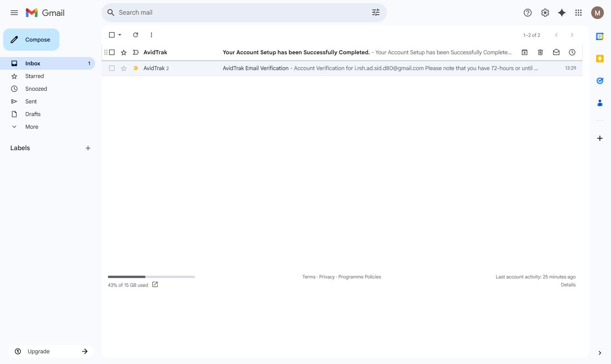Toggle importance marker on Email Verification message

[136, 68]
